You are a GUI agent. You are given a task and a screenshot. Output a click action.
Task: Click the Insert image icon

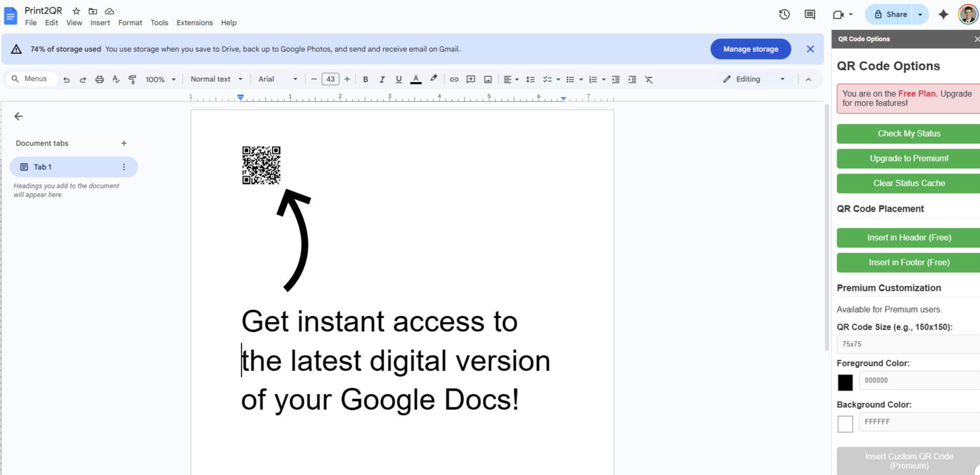point(488,80)
